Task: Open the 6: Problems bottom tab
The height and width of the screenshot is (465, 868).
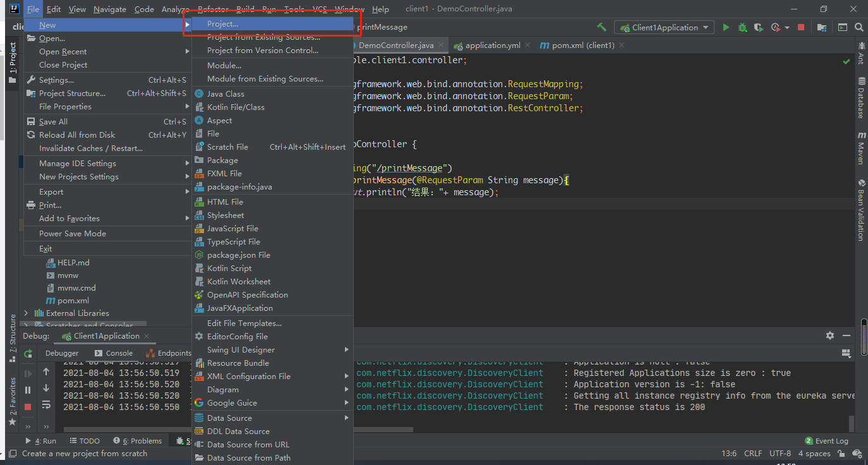Action: pos(138,441)
